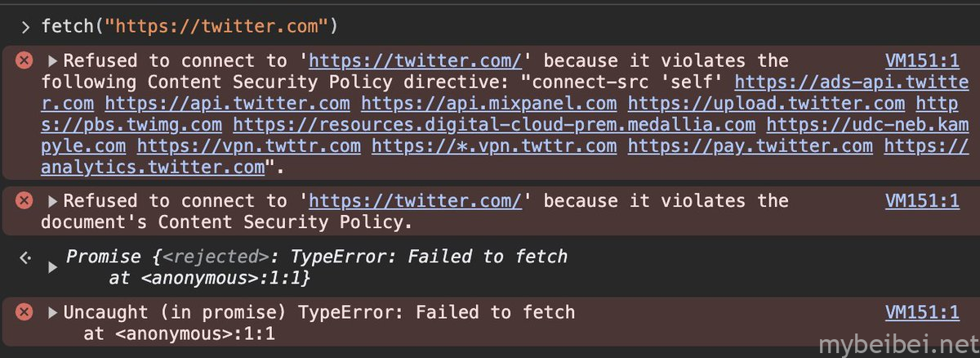Open the vpn.twttr.com link
This screenshot has width=980, height=358.
point(249,146)
